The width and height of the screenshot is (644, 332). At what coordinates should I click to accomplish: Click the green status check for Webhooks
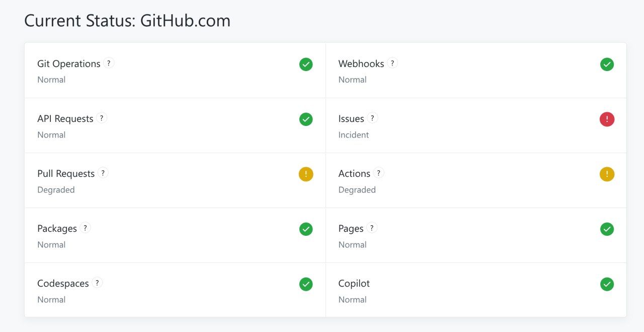[607, 64]
